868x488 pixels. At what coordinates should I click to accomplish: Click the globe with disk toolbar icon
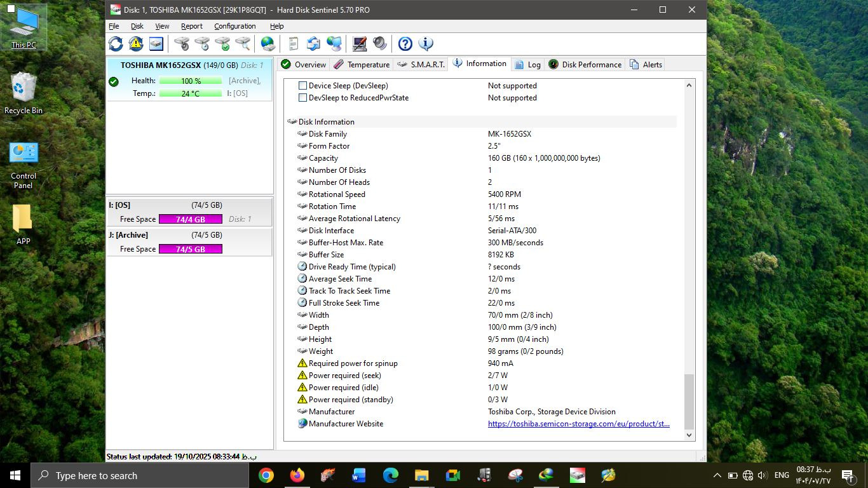click(x=268, y=44)
